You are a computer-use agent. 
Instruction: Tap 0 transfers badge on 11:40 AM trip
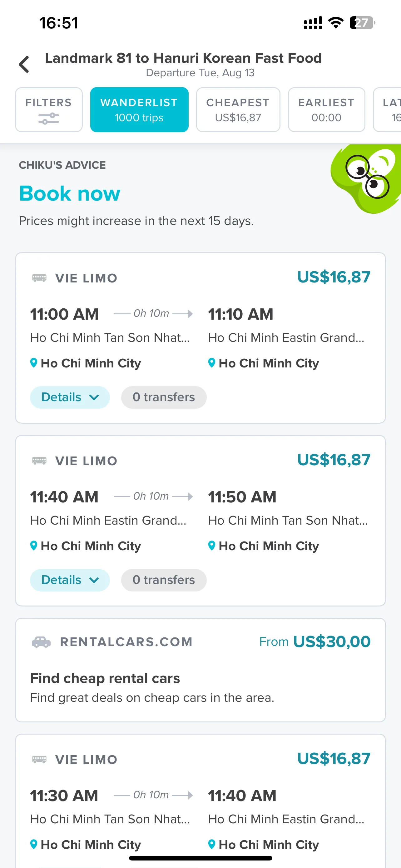(x=164, y=580)
